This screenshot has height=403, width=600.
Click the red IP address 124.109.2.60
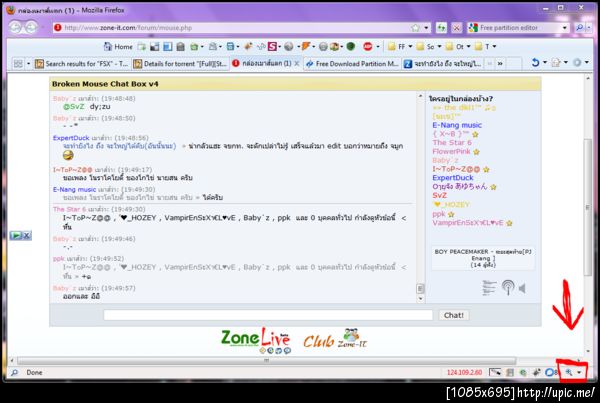(x=464, y=372)
